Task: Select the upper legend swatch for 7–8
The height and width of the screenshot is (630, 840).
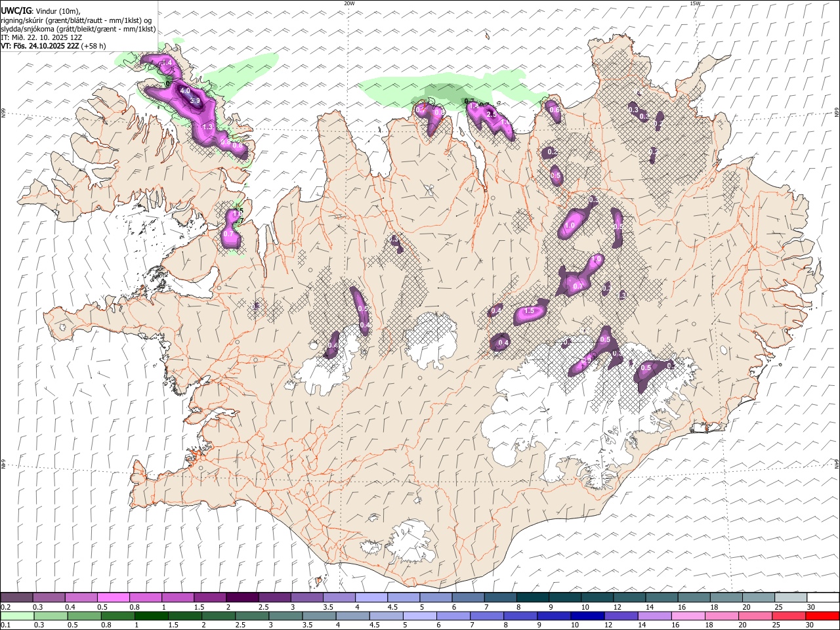Action: [x=501, y=598]
